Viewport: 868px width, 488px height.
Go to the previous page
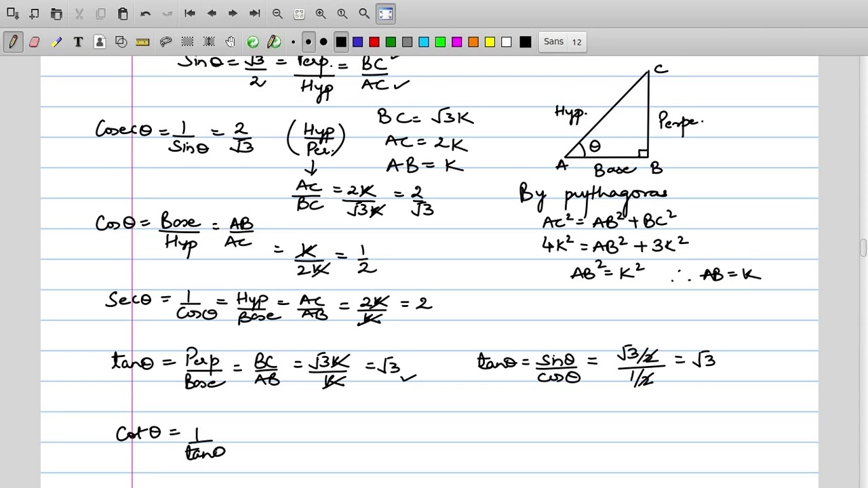pyautogui.click(x=212, y=14)
